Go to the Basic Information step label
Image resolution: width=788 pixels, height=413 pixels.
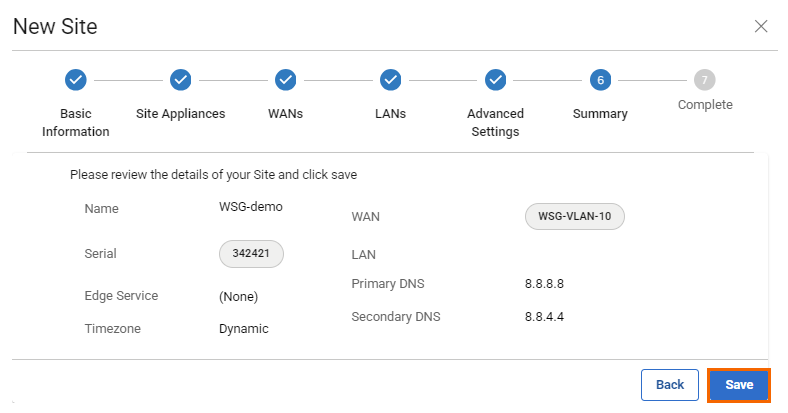75,122
